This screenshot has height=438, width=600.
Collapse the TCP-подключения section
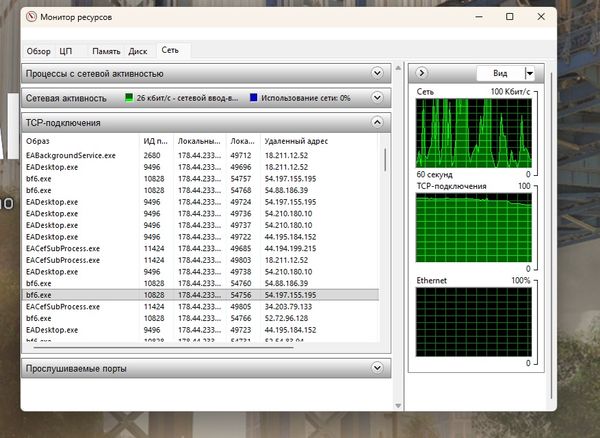coord(377,122)
